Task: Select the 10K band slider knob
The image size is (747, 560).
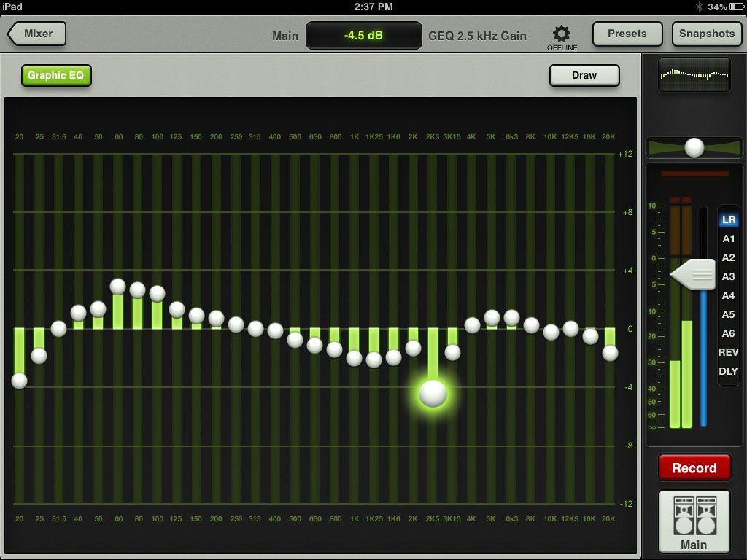Action: click(551, 332)
